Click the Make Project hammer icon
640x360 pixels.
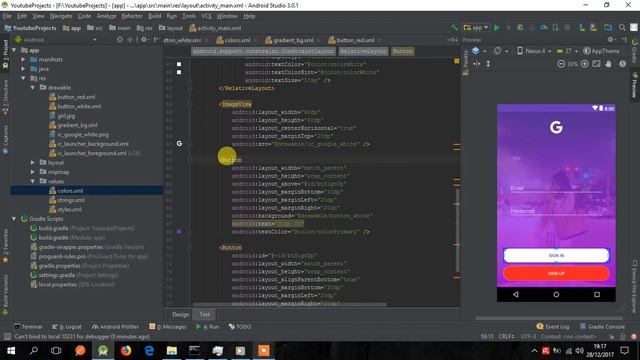tap(454, 28)
